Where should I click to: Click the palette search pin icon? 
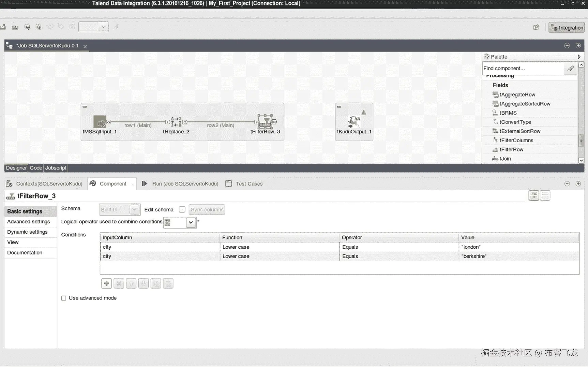tap(570, 69)
